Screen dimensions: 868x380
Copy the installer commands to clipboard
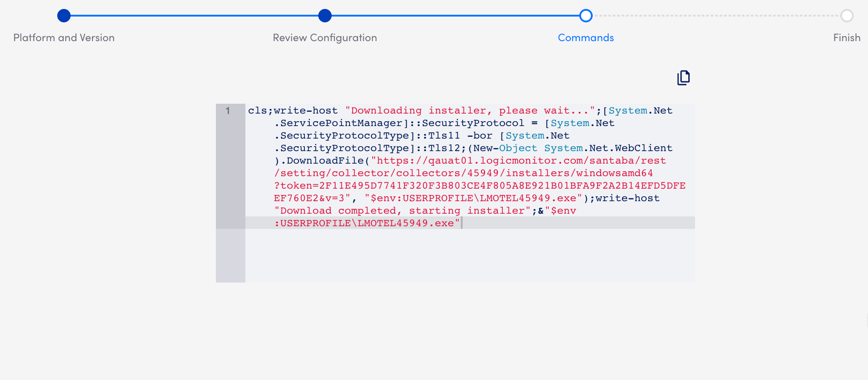pos(683,78)
